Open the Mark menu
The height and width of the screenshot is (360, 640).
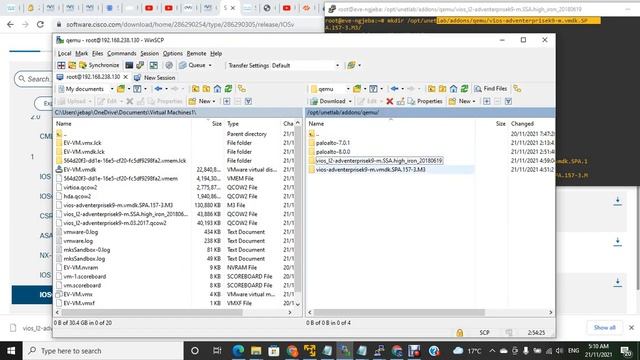(x=81, y=53)
